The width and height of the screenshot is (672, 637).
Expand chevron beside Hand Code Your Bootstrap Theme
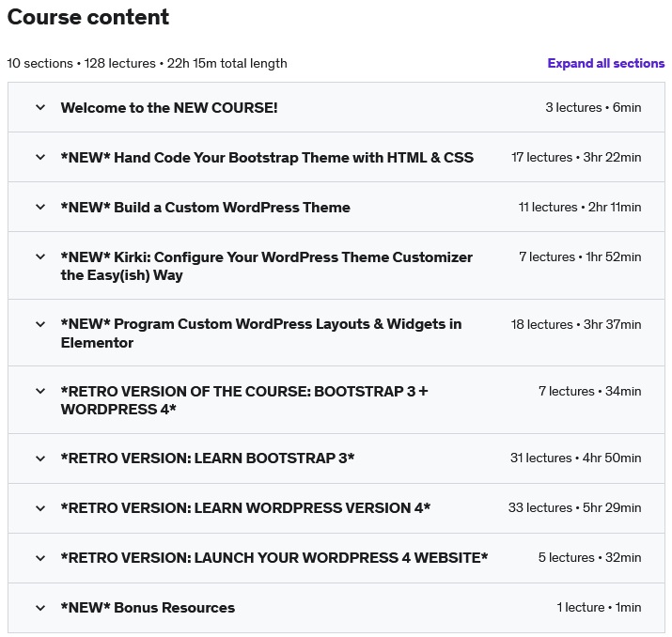pyautogui.click(x=40, y=157)
